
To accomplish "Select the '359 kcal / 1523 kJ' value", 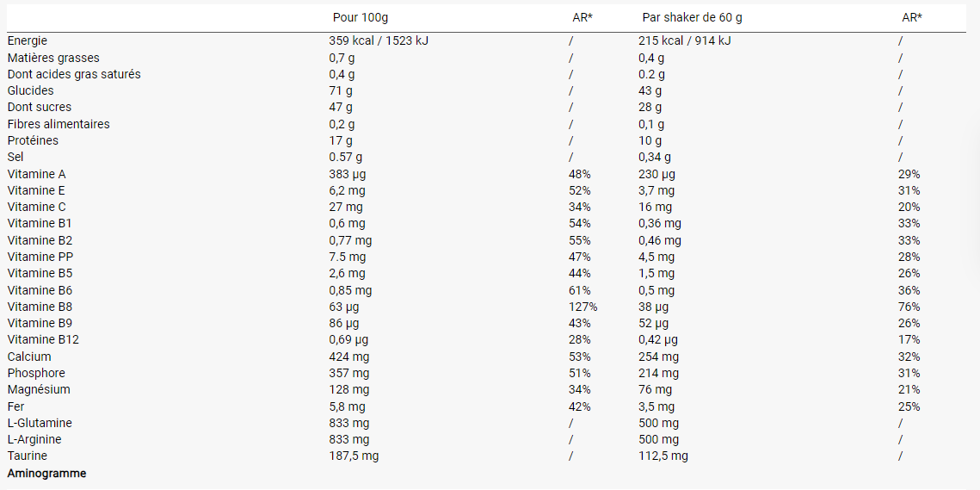I will pos(379,40).
